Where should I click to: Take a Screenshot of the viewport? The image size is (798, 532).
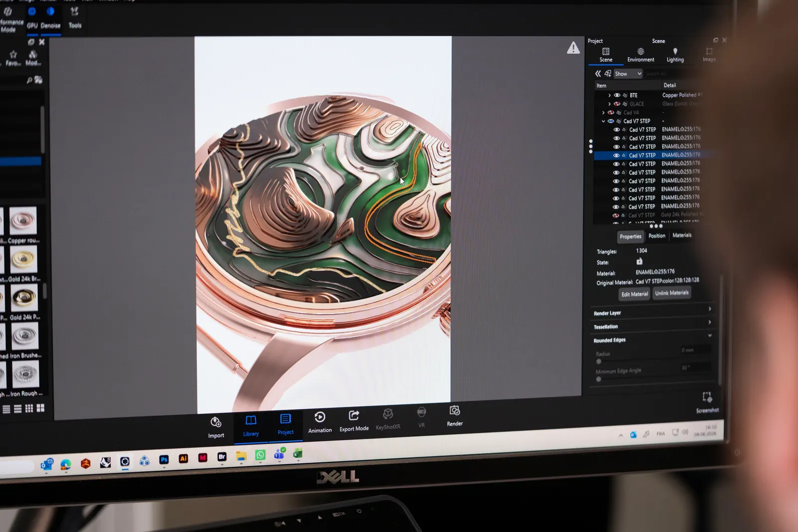[707, 402]
